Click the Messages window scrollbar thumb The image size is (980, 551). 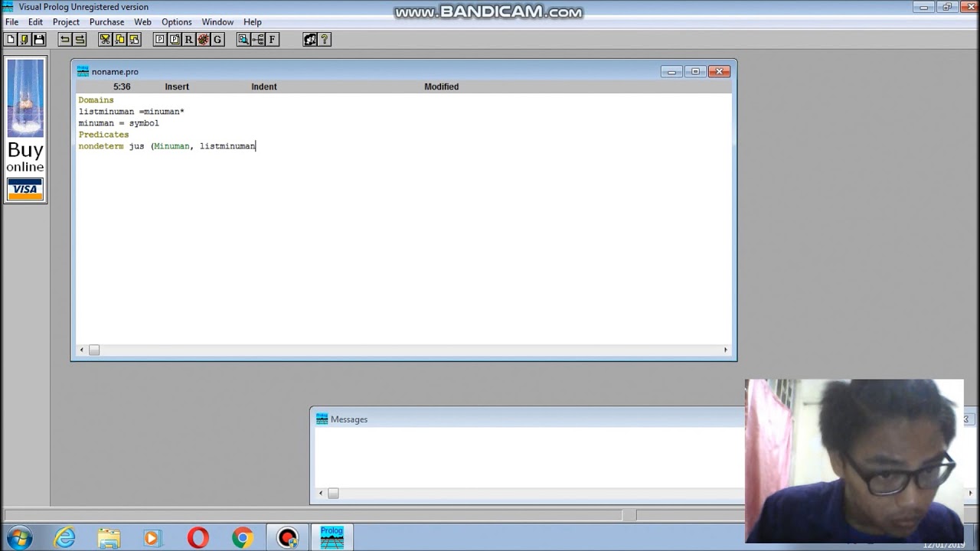click(333, 494)
